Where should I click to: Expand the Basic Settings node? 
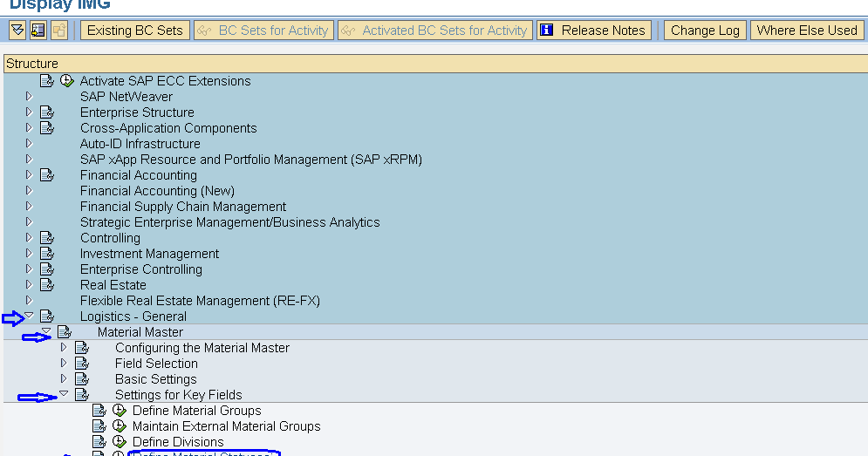coord(64,378)
